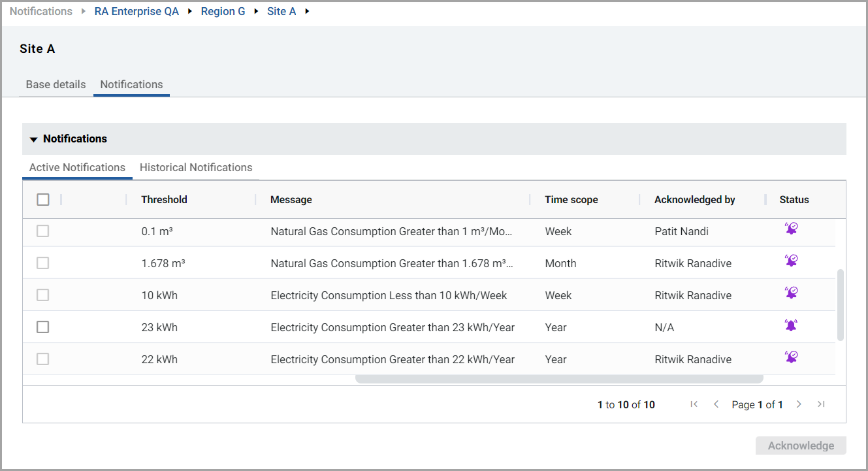Screen dimensions: 868x471
Task: Click the first-page pagination icon
Action: tap(694, 404)
